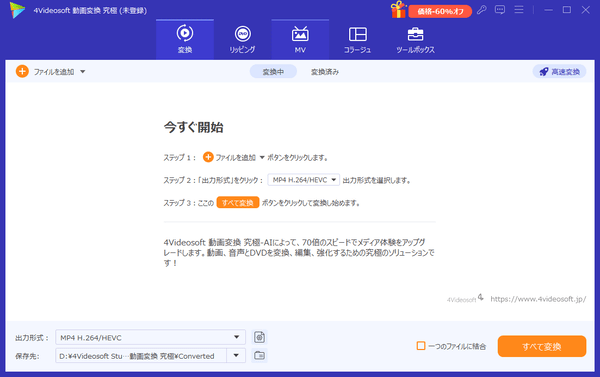Open the MP4 H.264/HEVC dropdown in Step 2
The width and height of the screenshot is (600, 377).
pos(303,180)
